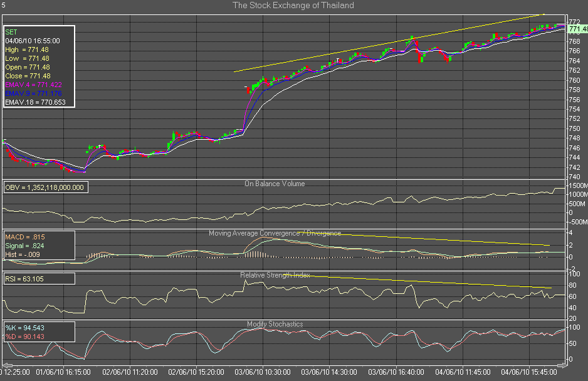Click the 40 label on RSI axis

coord(572,308)
